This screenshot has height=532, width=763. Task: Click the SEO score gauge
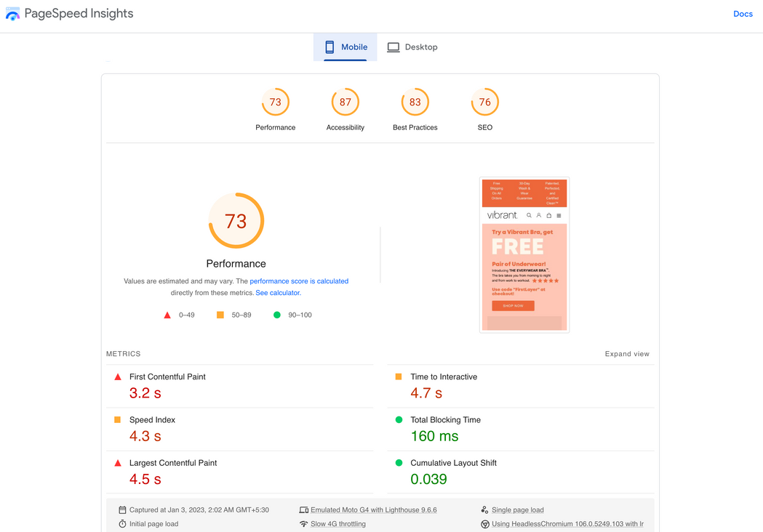tap(485, 102)
